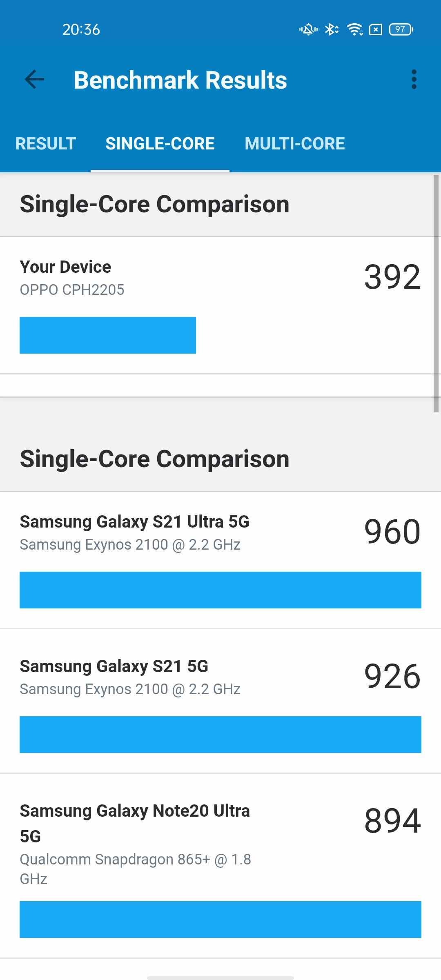Tap the Bluetooth status icon
The image size is (441, 980).
(331, 29)
